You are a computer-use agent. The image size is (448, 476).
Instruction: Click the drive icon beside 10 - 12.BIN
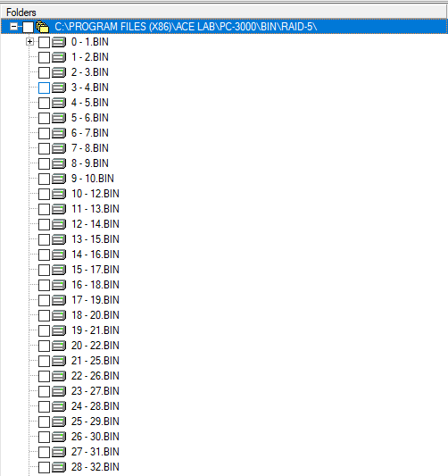pos(59,194)
